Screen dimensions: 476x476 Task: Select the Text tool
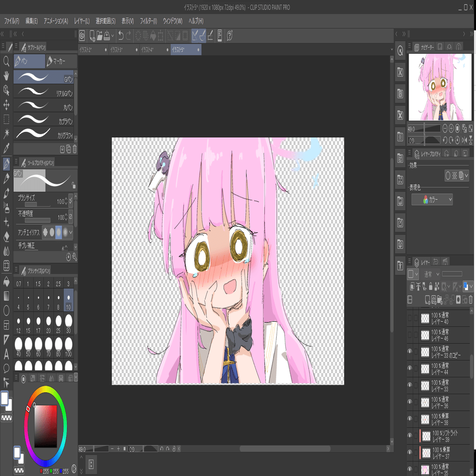pos(6,354)
